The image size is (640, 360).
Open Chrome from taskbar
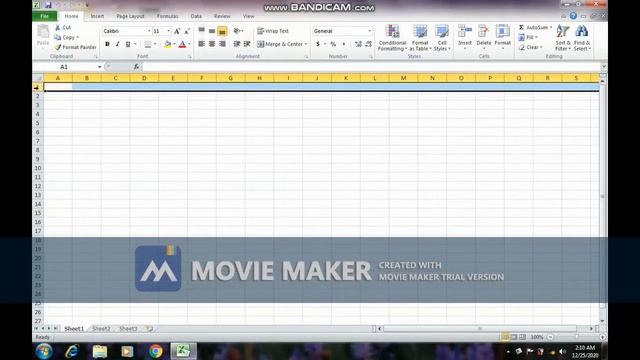(x=155, y=351)
